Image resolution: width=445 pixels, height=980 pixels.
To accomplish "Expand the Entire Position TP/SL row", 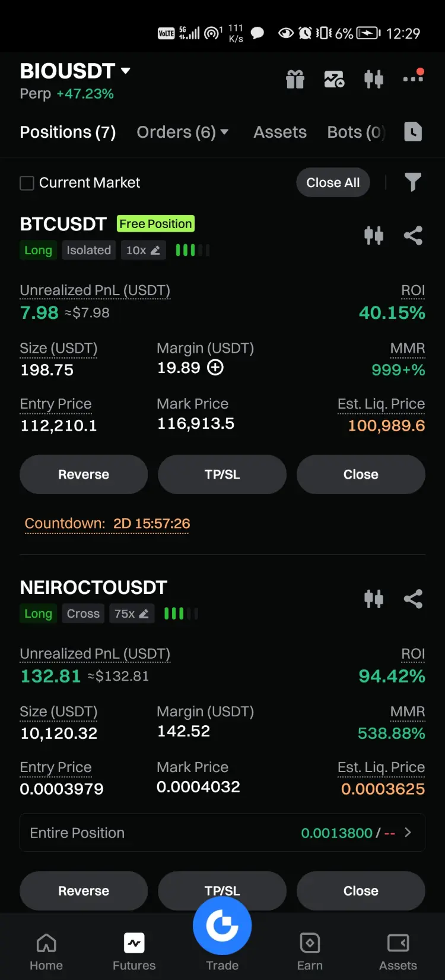I will pos(223,833).
